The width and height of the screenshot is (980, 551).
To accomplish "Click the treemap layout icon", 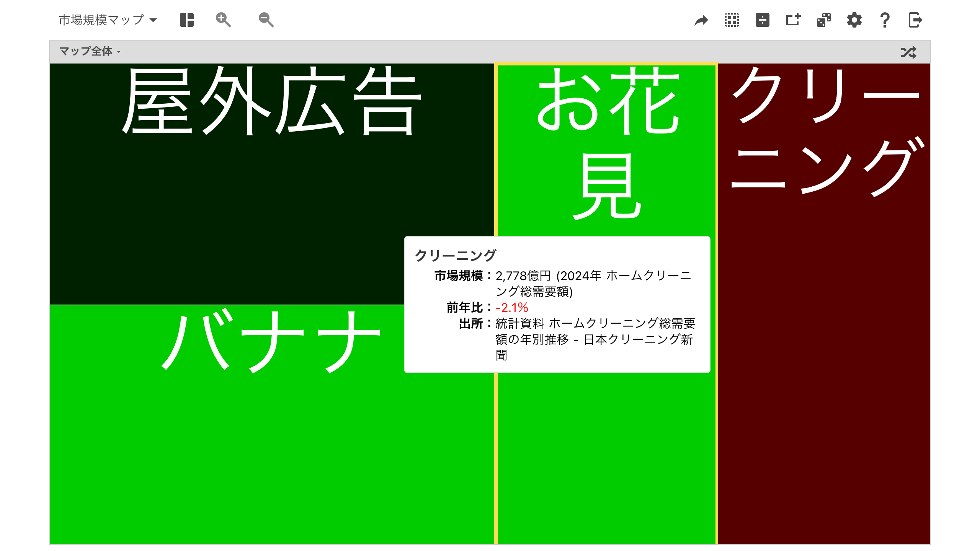I will (187, 20).
